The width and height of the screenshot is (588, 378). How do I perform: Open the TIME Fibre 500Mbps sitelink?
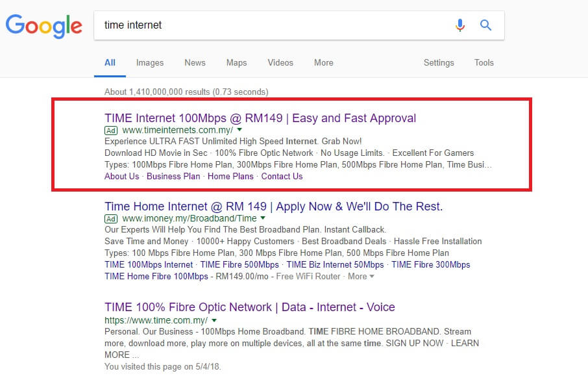(239, 264)
